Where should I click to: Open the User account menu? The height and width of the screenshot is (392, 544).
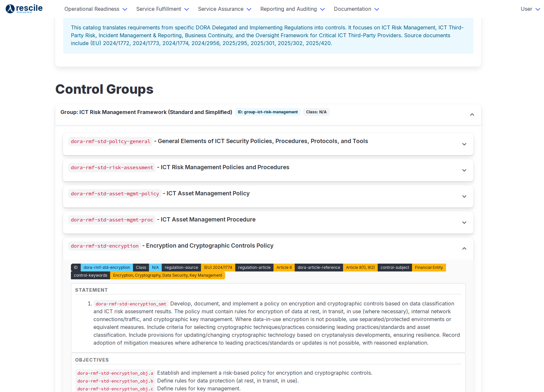point(530,9)
